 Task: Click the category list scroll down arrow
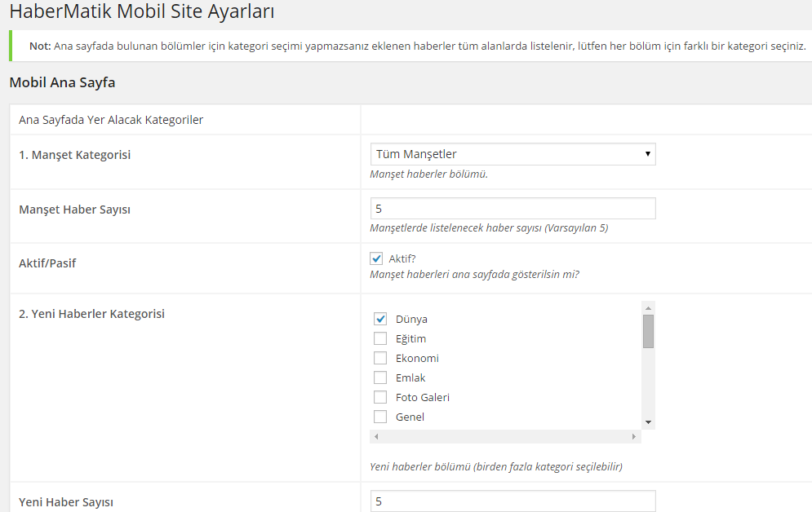click(648, 422)
